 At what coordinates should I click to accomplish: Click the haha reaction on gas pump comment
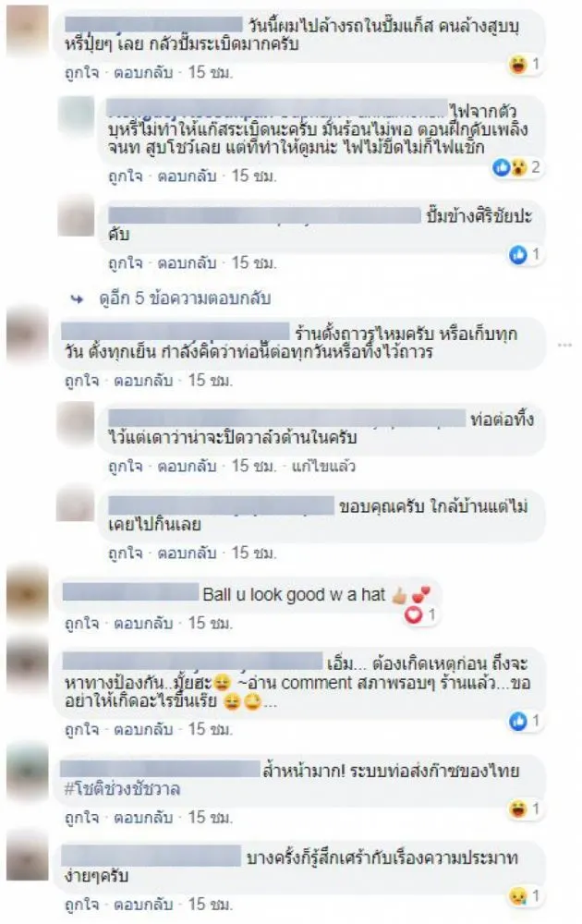pyautogui.click(x=517, y=64)
